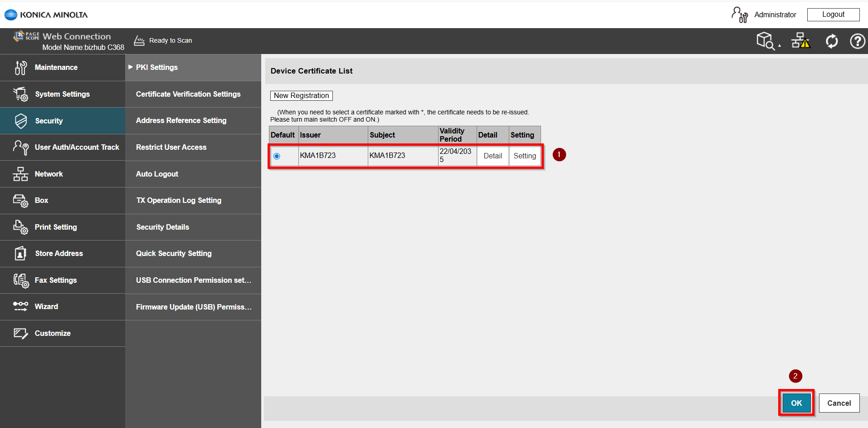Click the Customize pencil icon
This screenshot has width=868, height=428.
pos(20,334)
